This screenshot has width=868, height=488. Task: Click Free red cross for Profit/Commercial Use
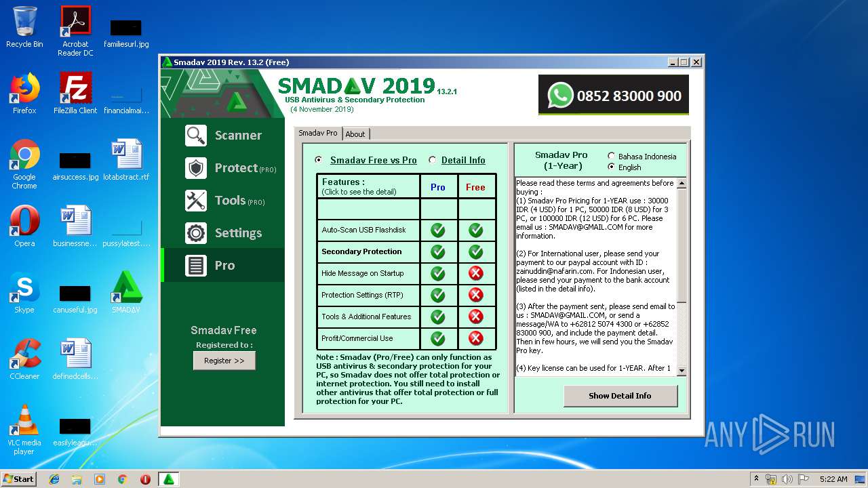coord(476,338)
